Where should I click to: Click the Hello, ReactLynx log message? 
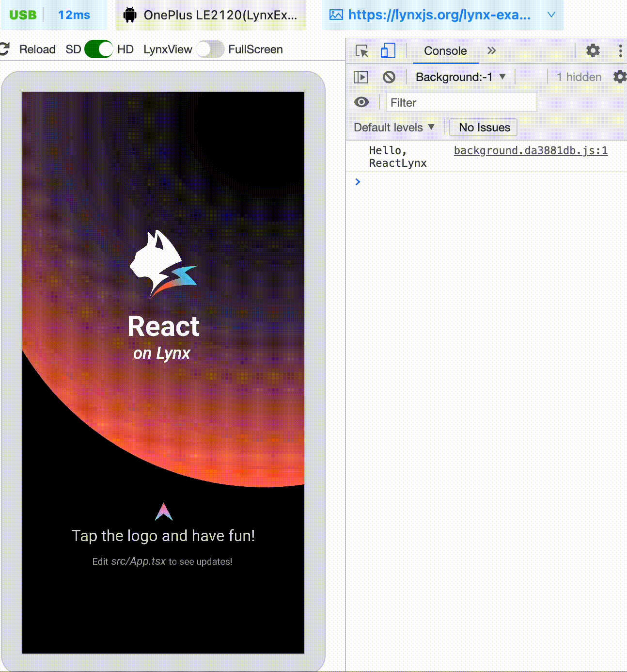click(398, 157)
